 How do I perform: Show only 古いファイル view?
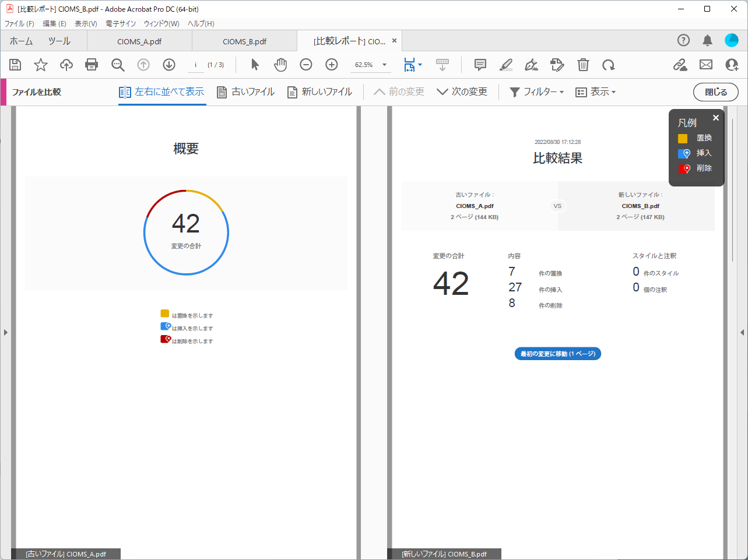(x=245, y=92)
